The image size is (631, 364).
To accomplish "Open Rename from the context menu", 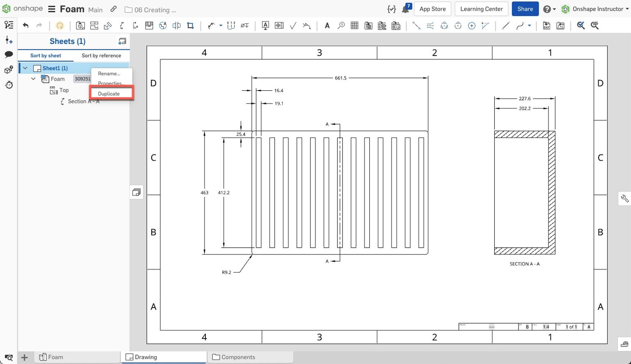I will pyautogui.click(x=108, y=74).
